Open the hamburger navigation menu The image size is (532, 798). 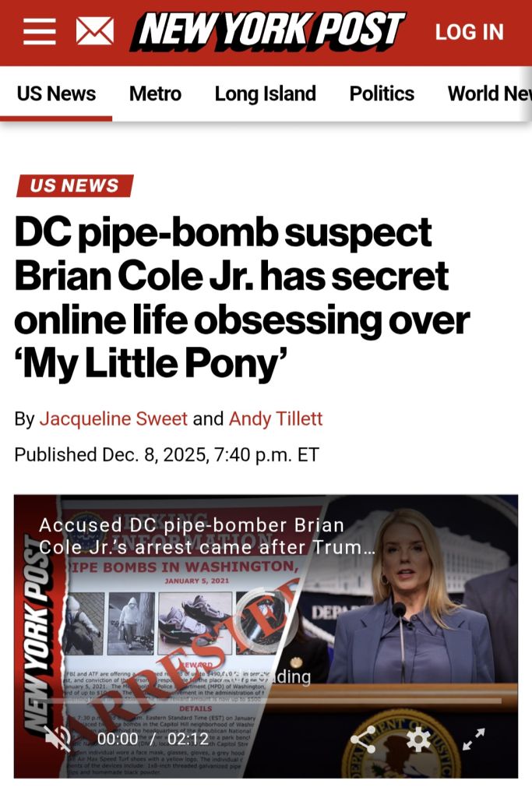coord(39,32)
